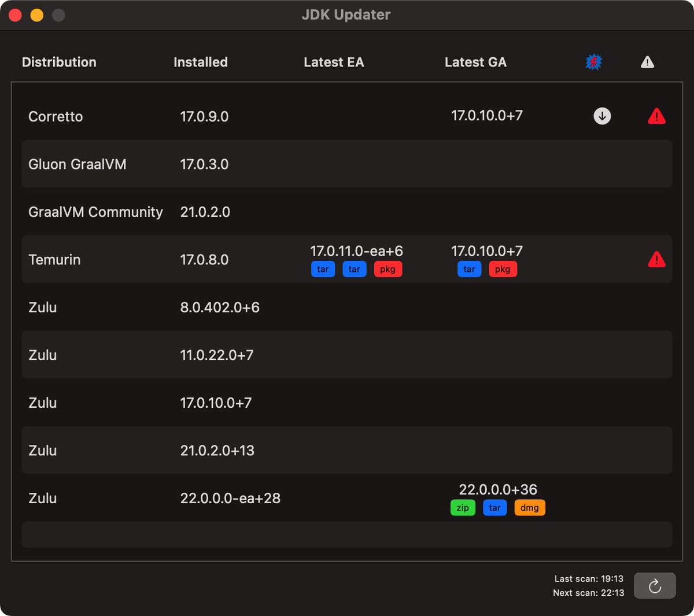Download the tar package of Temurin 17.0.10.0+7 GA
The height and width of the screenshot is (616, 694).
click(x=469, y=269)
